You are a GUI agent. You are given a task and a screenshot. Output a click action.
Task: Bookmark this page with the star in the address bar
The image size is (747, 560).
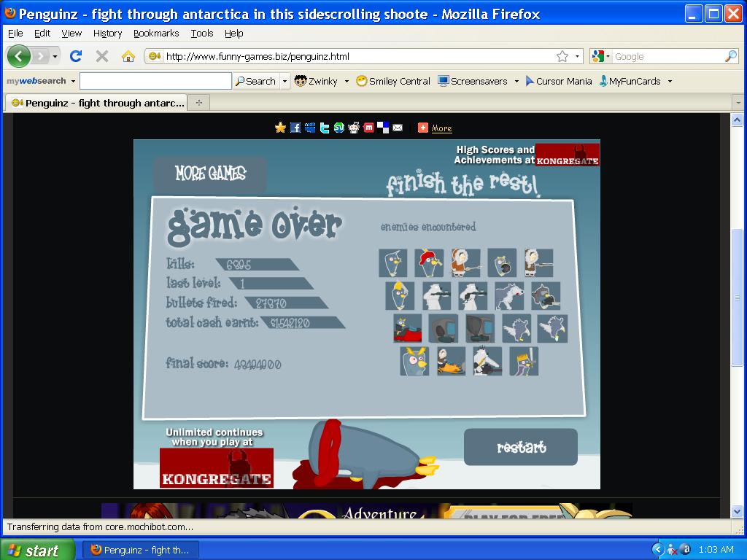[x=562, y=57]
